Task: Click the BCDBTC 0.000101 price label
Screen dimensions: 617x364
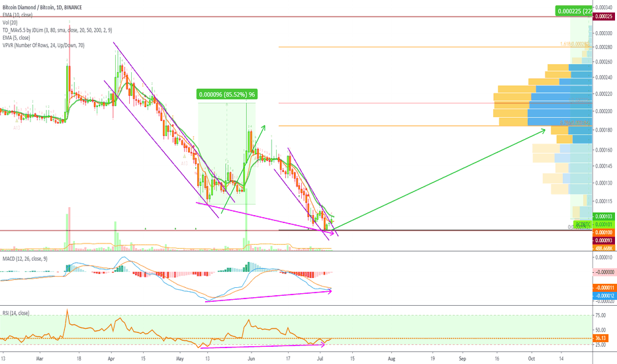Action: 594,224
